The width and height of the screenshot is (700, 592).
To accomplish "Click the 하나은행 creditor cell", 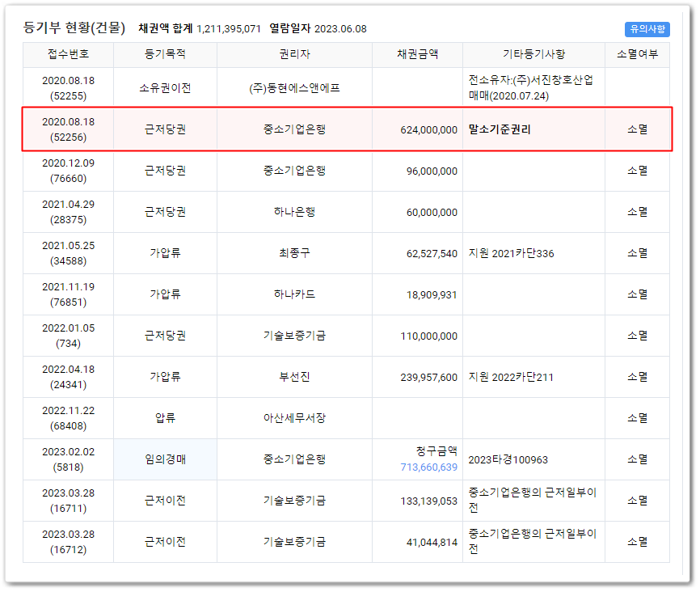I will coord(295,212).
